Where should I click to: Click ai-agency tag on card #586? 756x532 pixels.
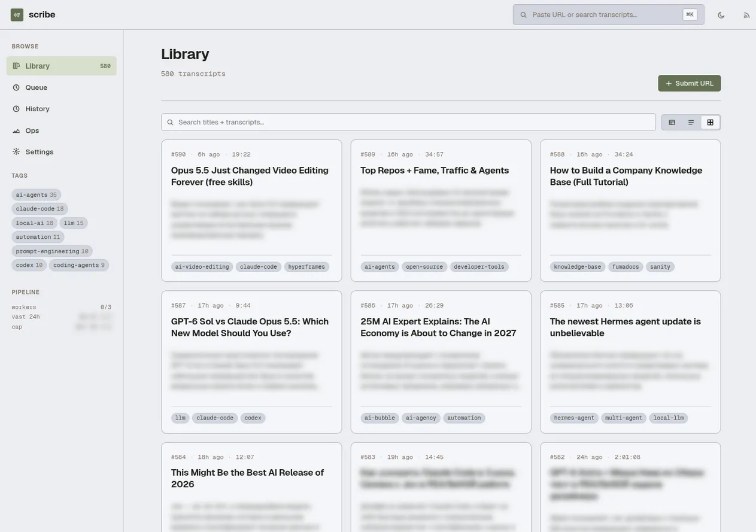(x=421, y=418)
